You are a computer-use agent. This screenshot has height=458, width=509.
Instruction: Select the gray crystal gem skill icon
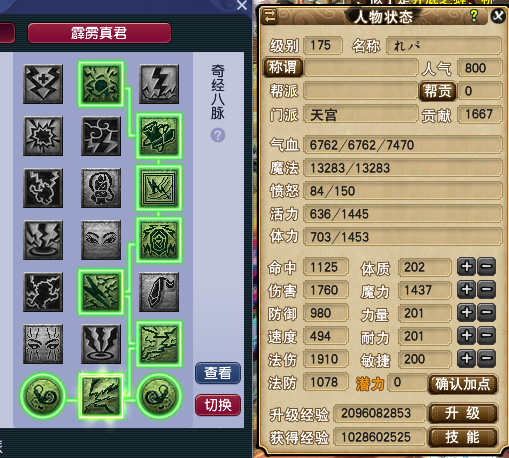159,292
